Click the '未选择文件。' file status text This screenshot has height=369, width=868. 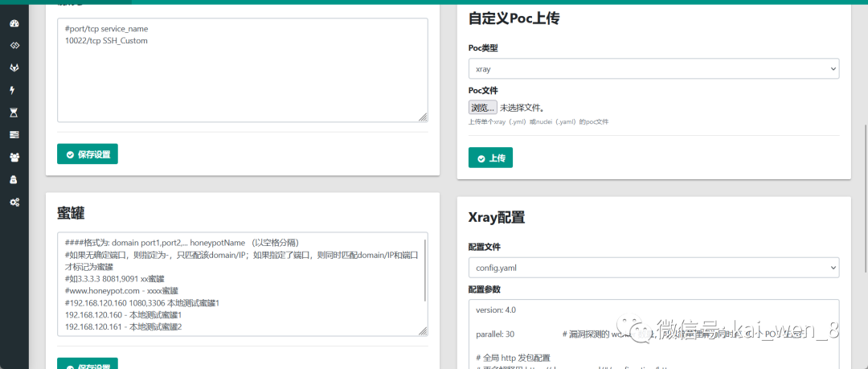[x=522, y=108]
